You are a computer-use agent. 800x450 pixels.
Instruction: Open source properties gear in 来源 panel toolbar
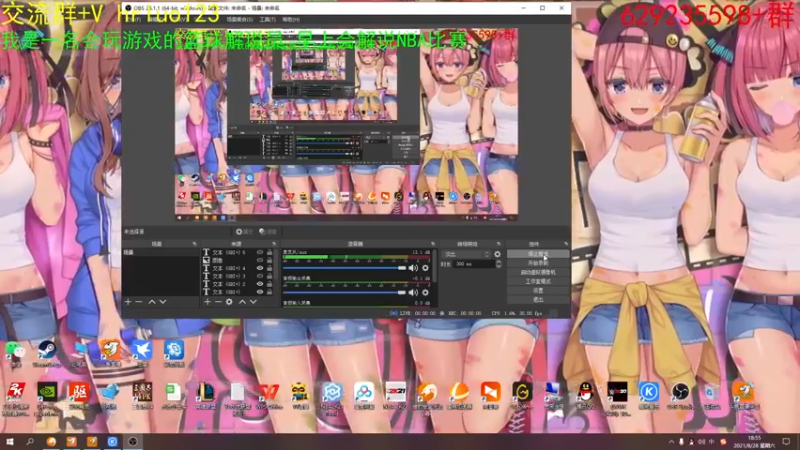(229, 302)
